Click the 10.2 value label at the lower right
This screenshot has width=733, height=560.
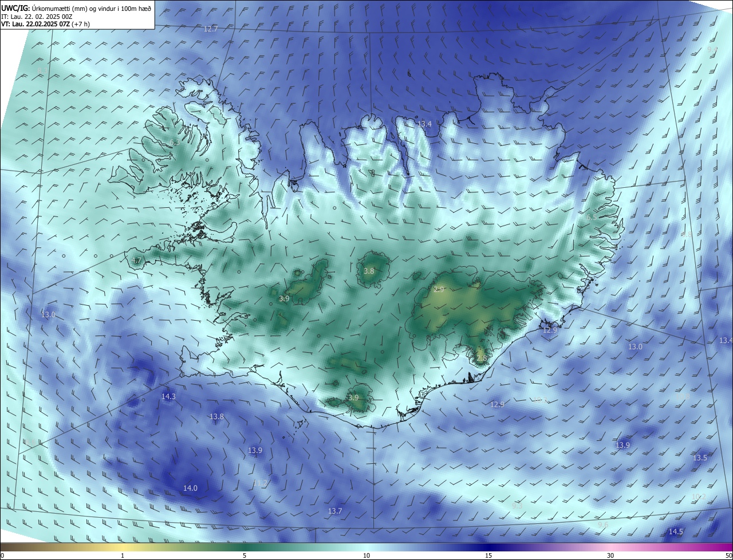(699, 497)
